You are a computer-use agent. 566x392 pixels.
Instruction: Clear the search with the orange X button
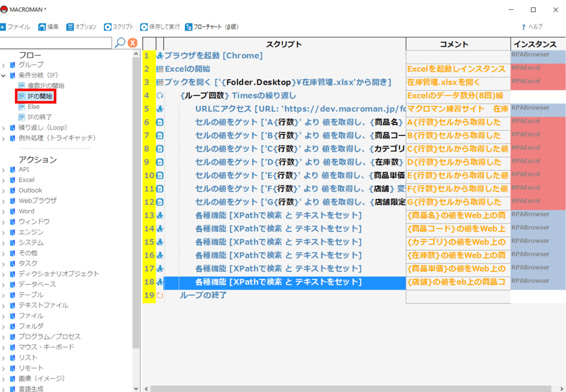pyautogui.click(x=133, y=42)
